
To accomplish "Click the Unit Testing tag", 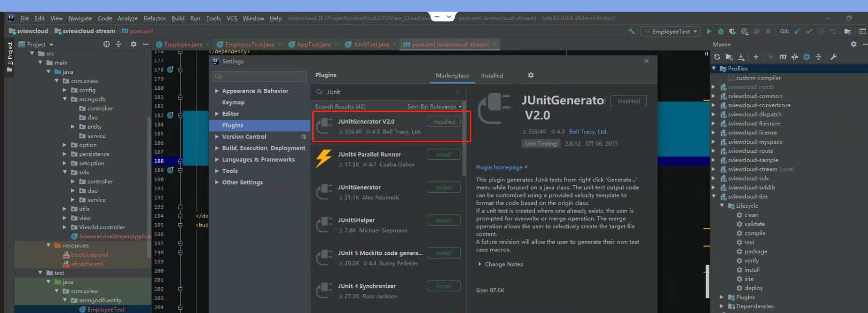I will tap(541, 144).
